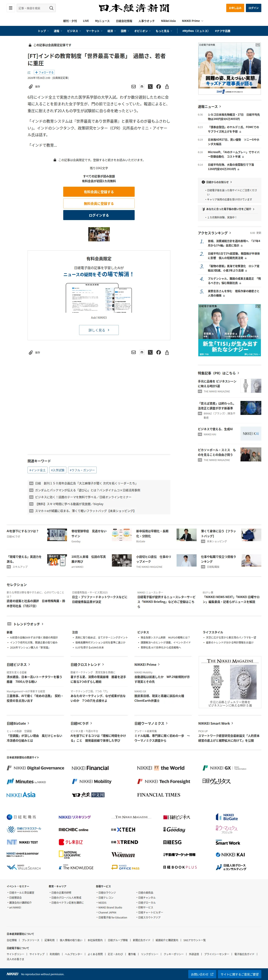Image resolution: width=268 pixels, height=980 pixels.
Task: Click the bottom email share icon
Action: tap(134, 353)
